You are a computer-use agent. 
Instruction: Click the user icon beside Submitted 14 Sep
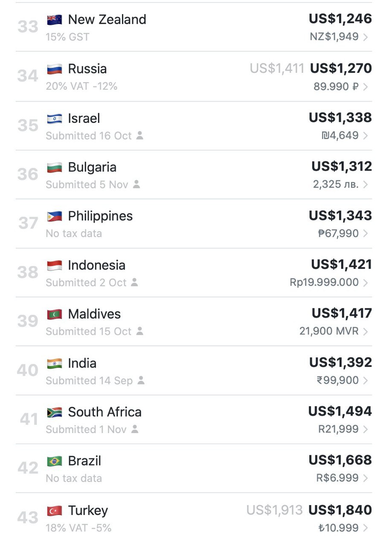(x=141, y=380)
